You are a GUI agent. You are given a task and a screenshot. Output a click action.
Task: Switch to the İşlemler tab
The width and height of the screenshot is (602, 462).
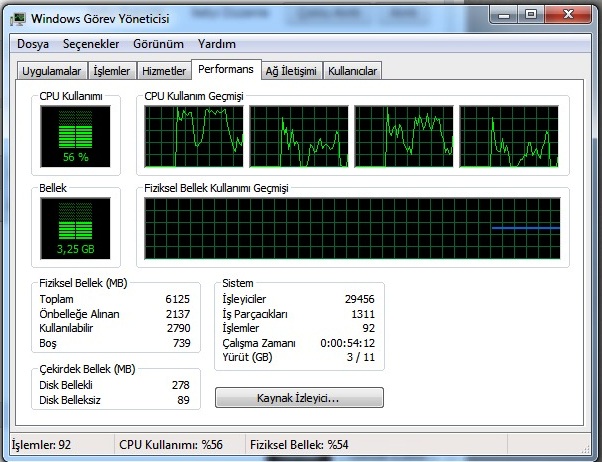(x=112, y=71)
